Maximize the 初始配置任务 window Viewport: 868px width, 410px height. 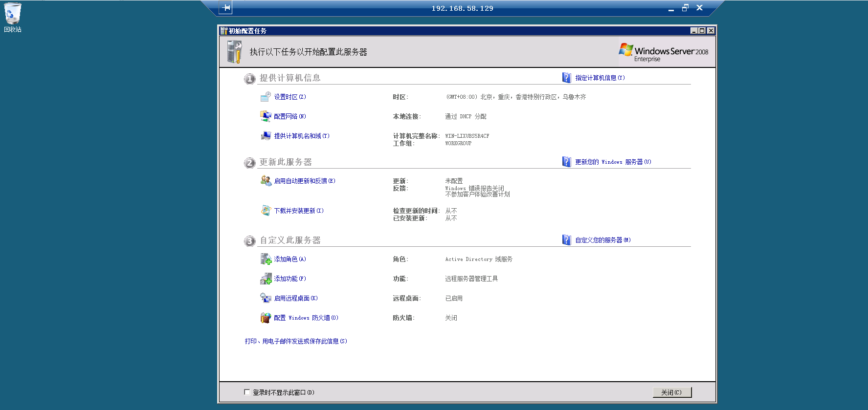coord(702,31)
